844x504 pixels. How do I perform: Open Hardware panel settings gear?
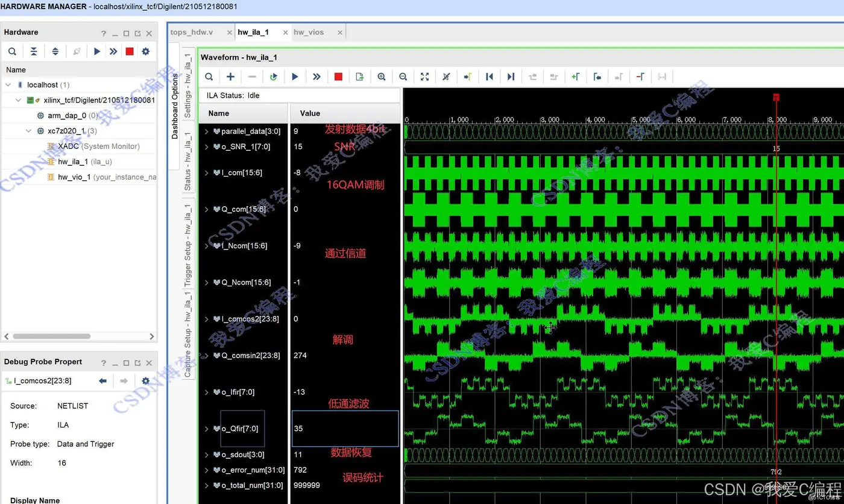tap(145, 52)
